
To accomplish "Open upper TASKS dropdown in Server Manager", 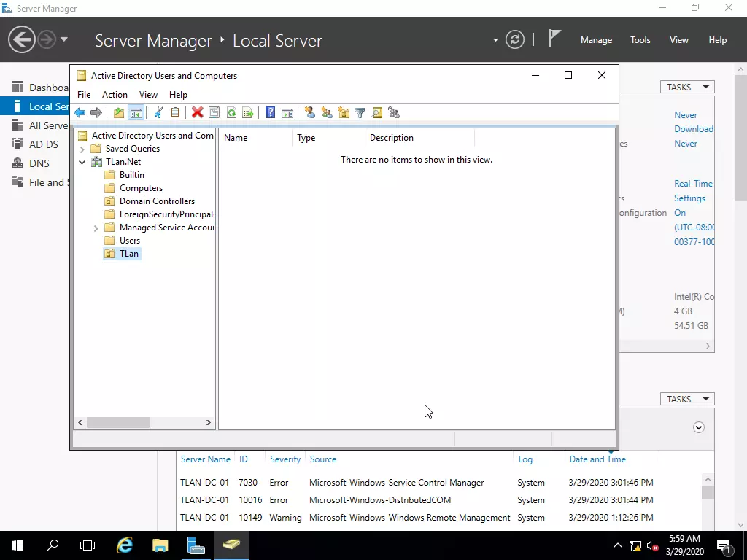I will point(687,87).
